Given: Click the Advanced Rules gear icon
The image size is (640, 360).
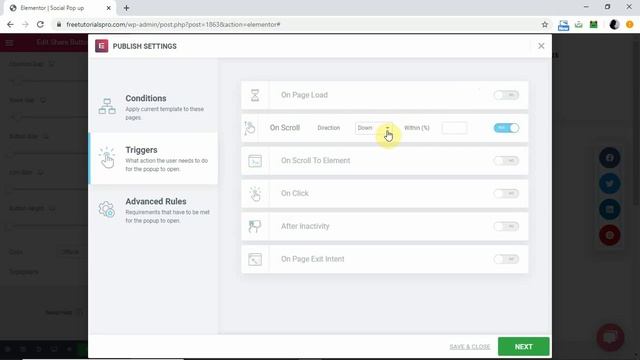Looking at the screenshot, I should (x=107, y=209).
